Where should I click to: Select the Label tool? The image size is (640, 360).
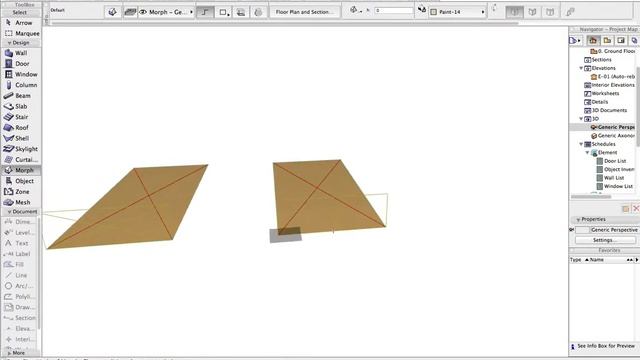click(19, 254)
